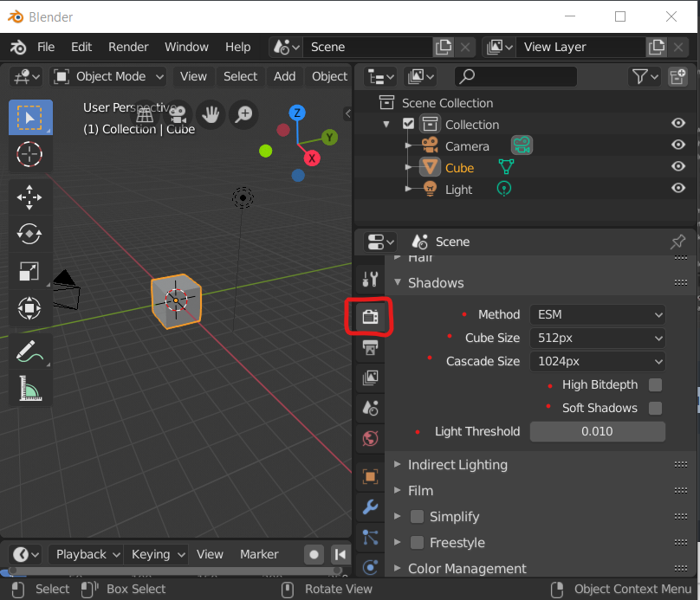Enable the Freestyle checkbox
Screen dimensions: 700x600
coord(417,543)
